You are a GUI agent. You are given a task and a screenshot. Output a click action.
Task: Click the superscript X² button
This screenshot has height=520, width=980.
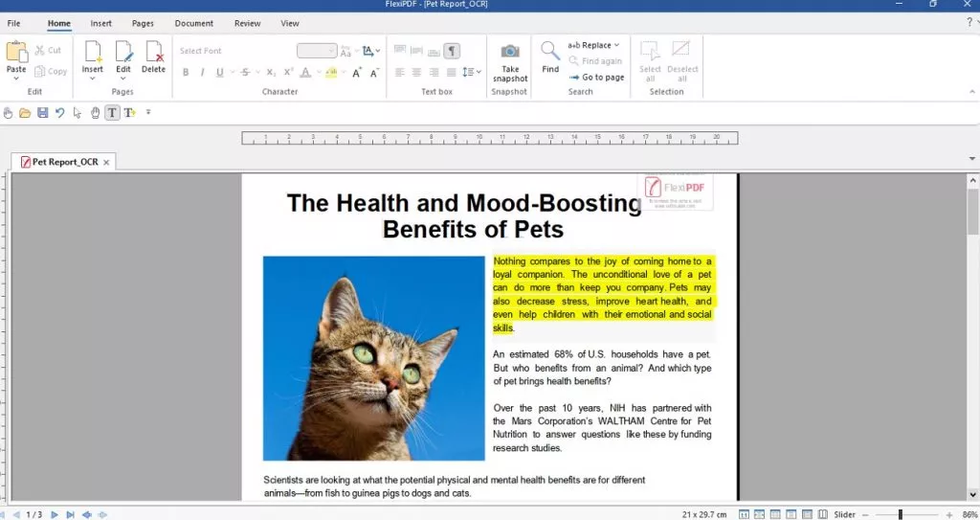coord(288,73)
